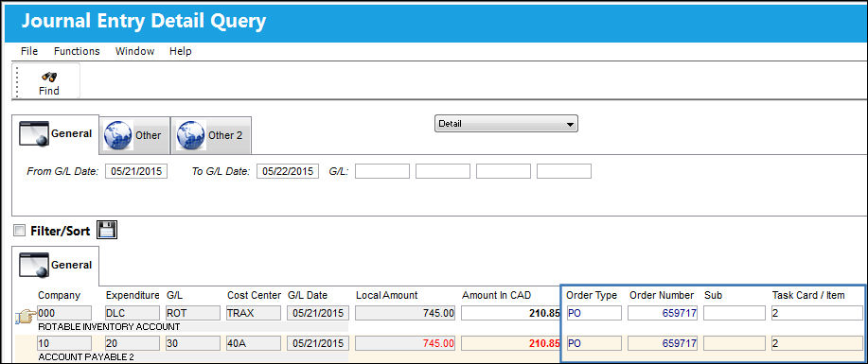
Task: Click black Amount In CAD 210.85 cell
Action: click(510, 313)
